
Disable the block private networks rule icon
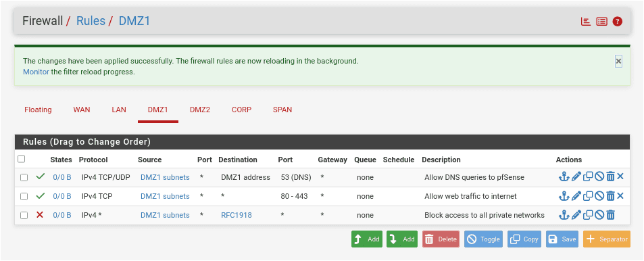599,215
